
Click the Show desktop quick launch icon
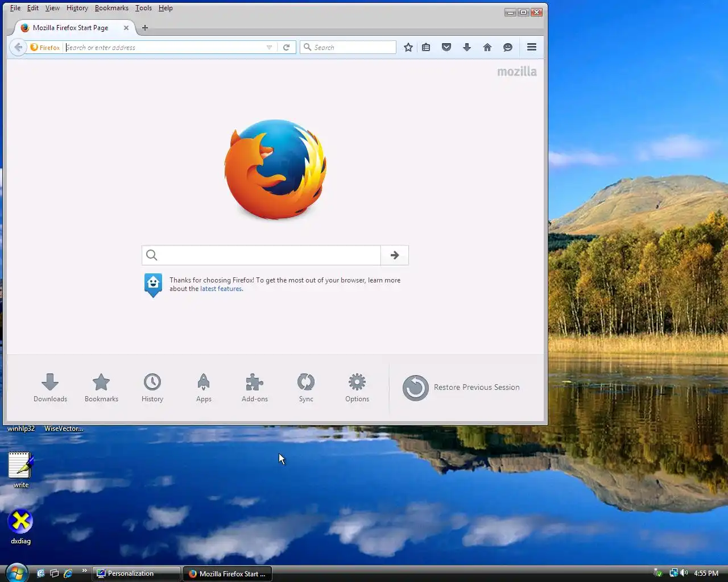point(41,573)
